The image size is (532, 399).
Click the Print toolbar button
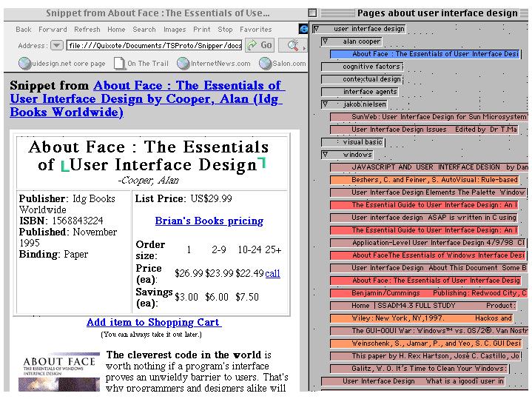pos(202,30)
